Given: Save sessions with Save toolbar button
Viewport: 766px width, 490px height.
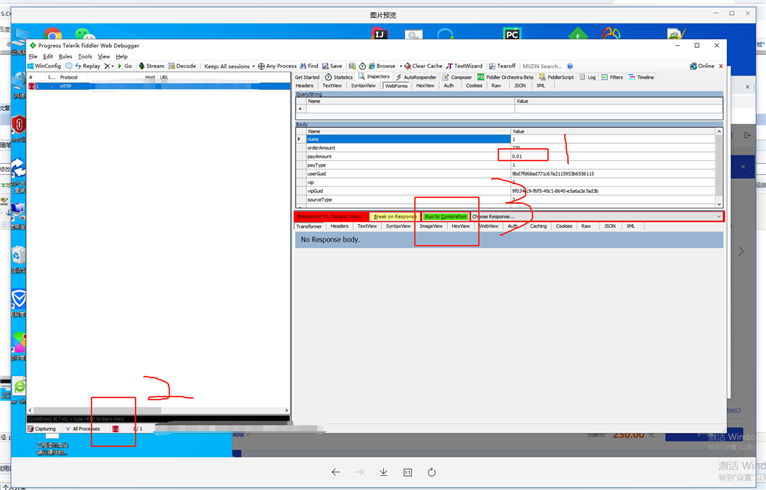Looking at the screenshot, I should 332,66.
